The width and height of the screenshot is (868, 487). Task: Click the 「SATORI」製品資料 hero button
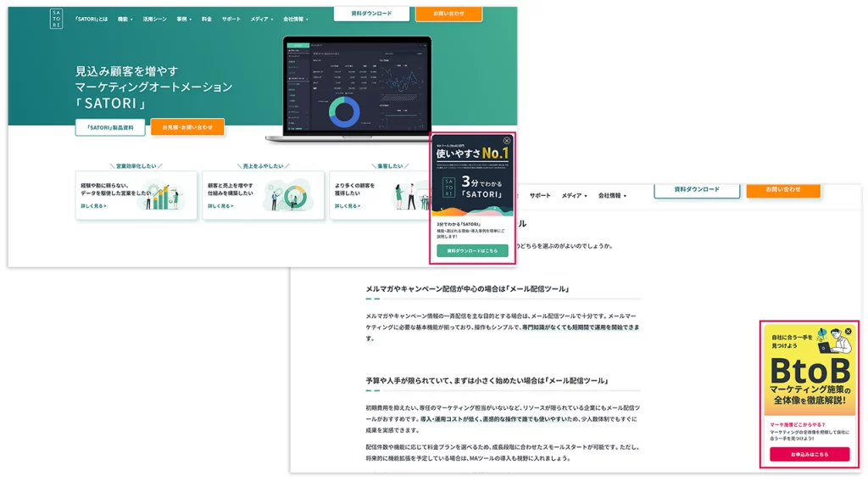(x=110, y=127)
